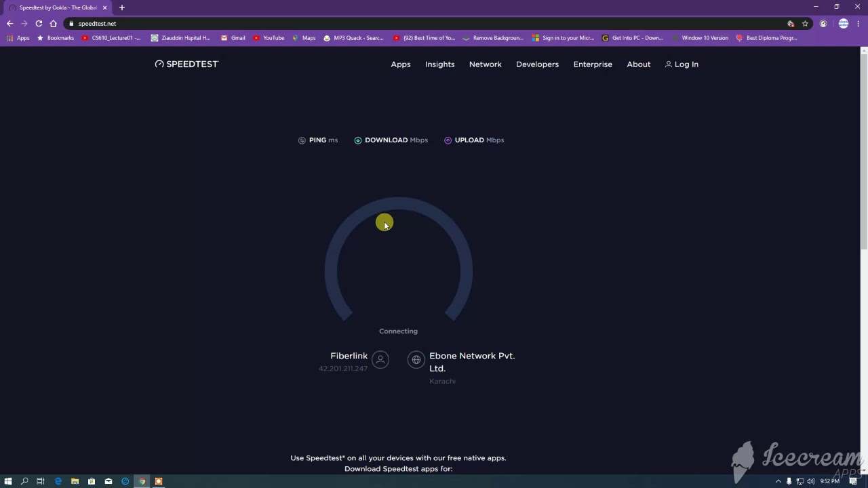Open the Network menu item
The height and width of the screenshot is (488, 868).
click(486, 64)
